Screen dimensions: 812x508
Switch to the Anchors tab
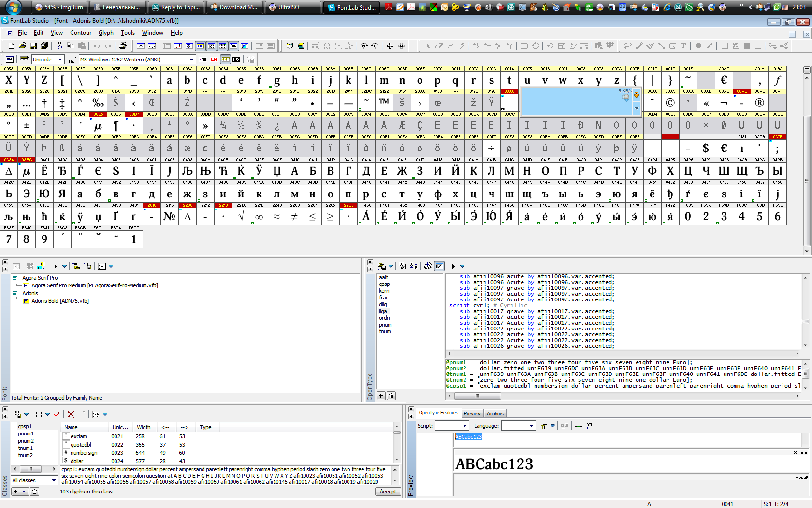(x=495, y=413)
